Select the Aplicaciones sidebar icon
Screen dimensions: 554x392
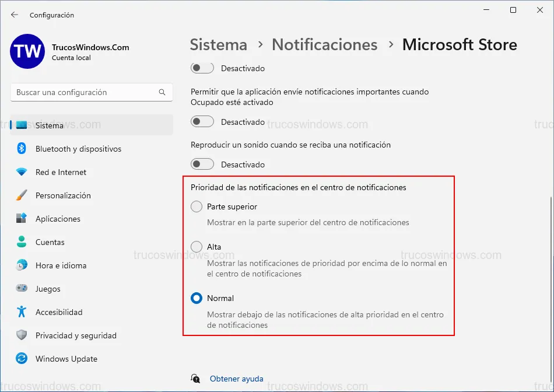(x=22, y=219)
